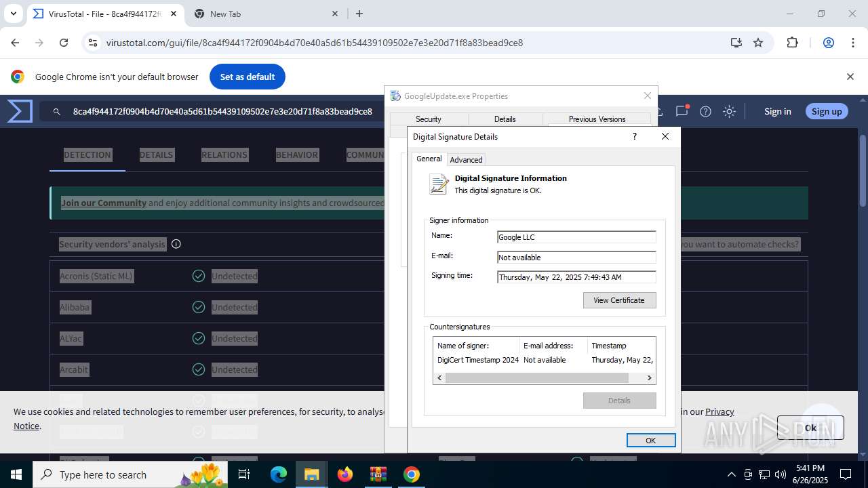Open the DETAILS tab on VirusTotal
Screen dimensions: 868x488
[156, 155]
